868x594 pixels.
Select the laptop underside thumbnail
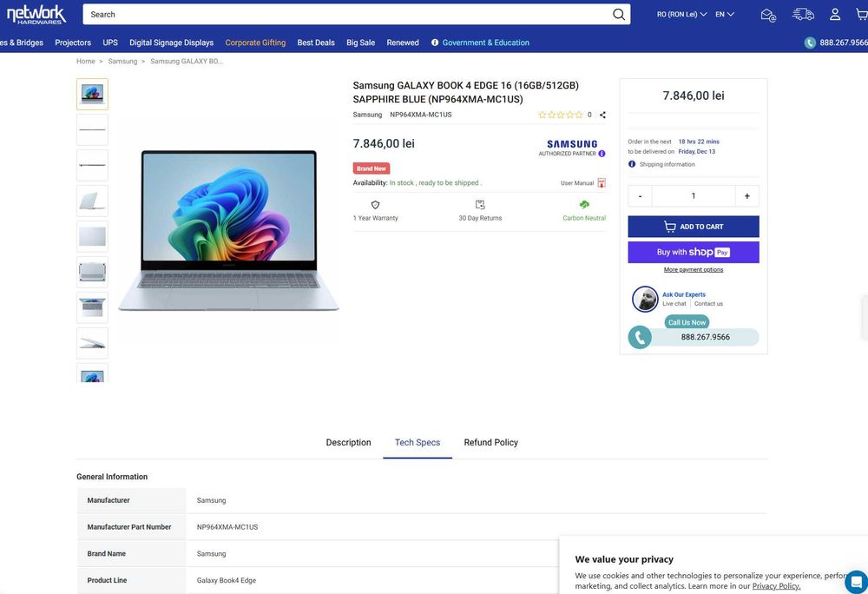click(x=93, y=272)
